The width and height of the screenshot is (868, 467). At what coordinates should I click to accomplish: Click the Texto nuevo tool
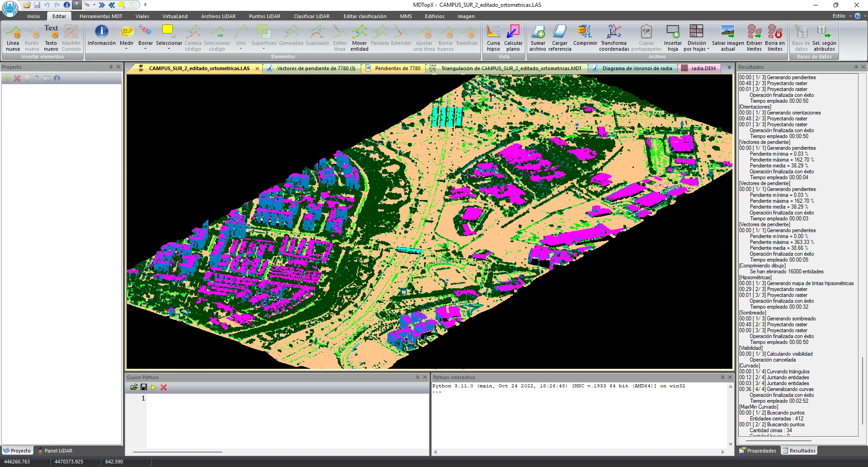pos(51,38)
